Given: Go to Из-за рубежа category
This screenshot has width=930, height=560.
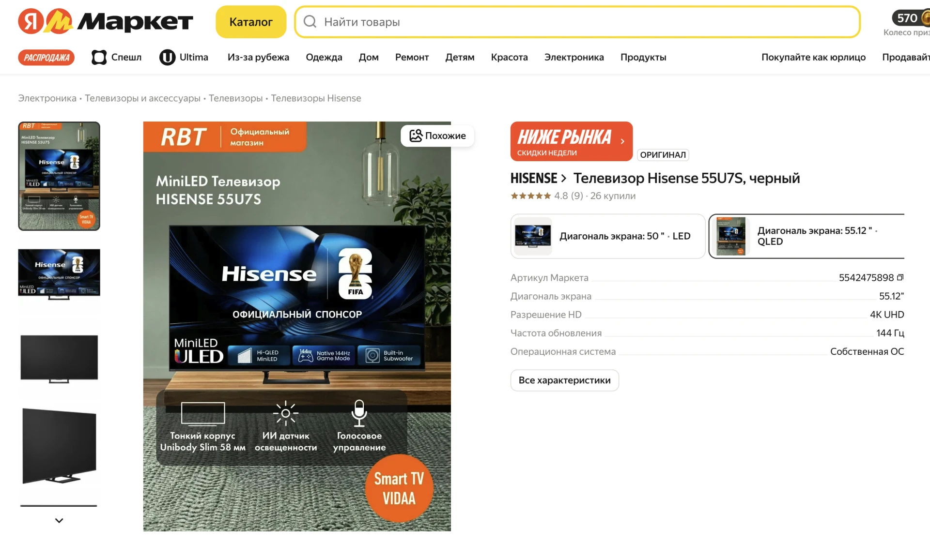Looking at the screenshot, I should [x=258, y=57].
